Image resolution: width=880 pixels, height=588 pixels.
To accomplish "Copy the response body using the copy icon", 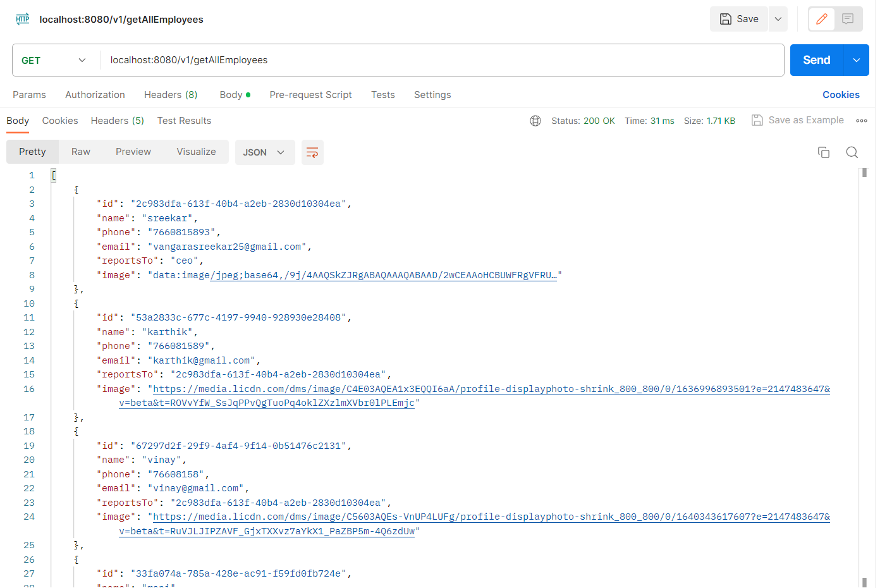I will [823, 152].
